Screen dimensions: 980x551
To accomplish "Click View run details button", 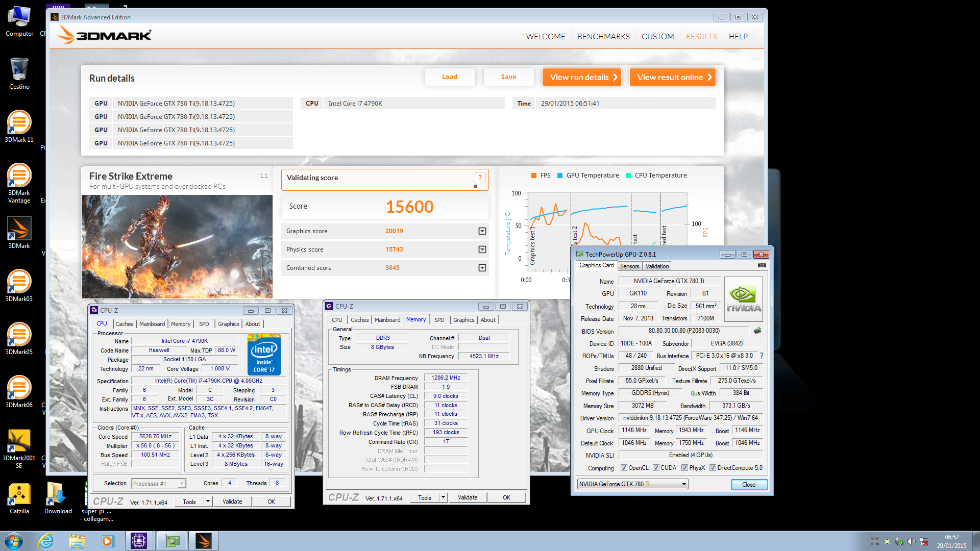I will coord(582,77).
